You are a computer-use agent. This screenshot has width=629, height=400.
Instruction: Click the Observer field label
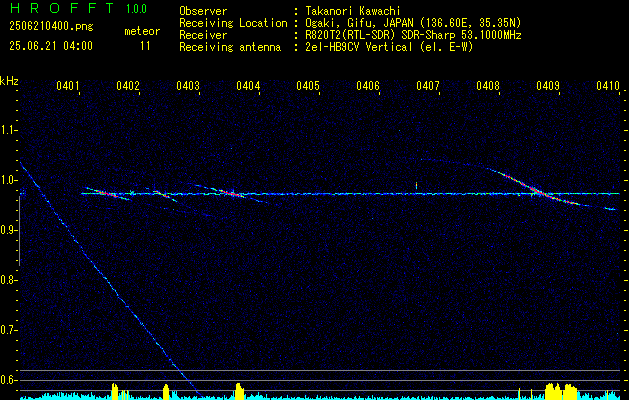203,11
